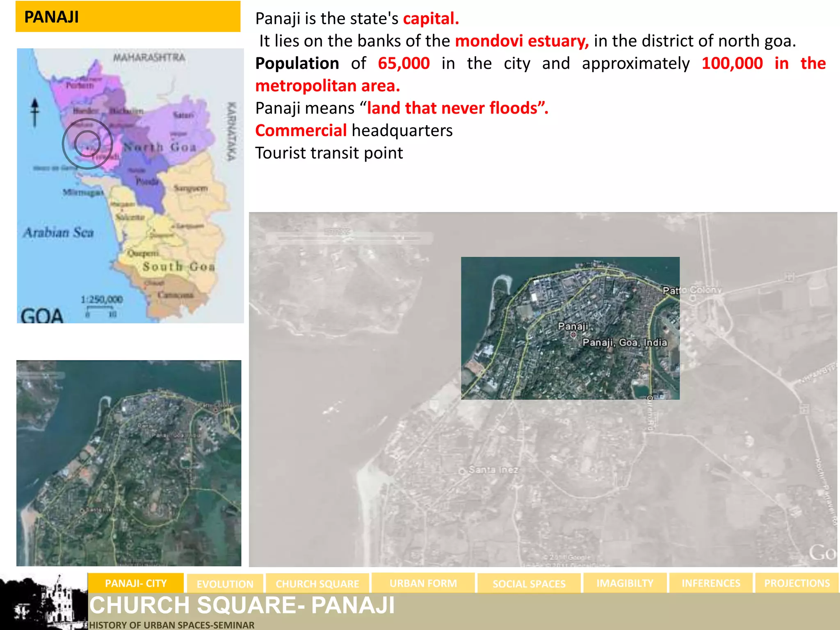The image size is (840, 630).
Task: Click the circled Panaji marker on map
Action: (87, 144)
